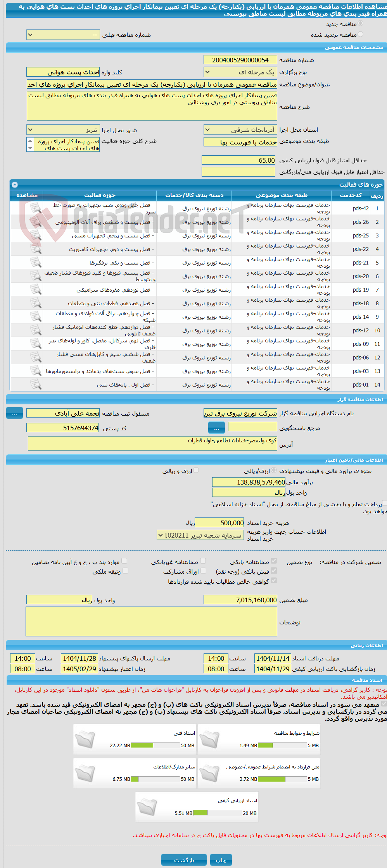Open استان محل اجرا dropdown

[240, 130]
